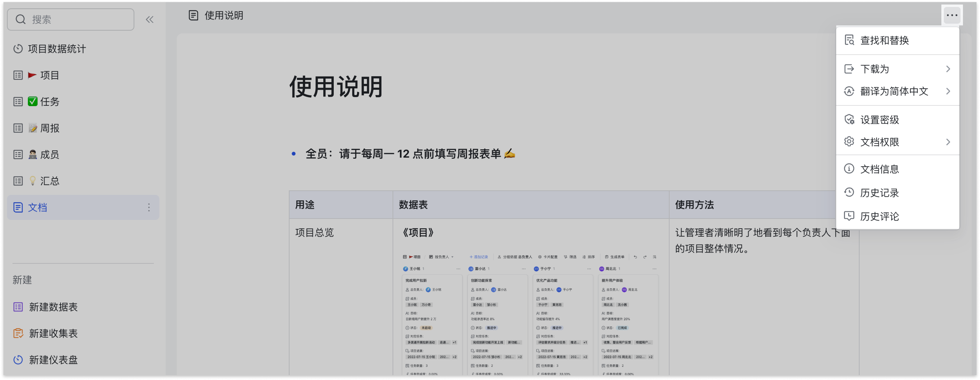Viewport: 980px width, 380px height.
Task: Click the three-dot more menu button
Action: point(951,15)
